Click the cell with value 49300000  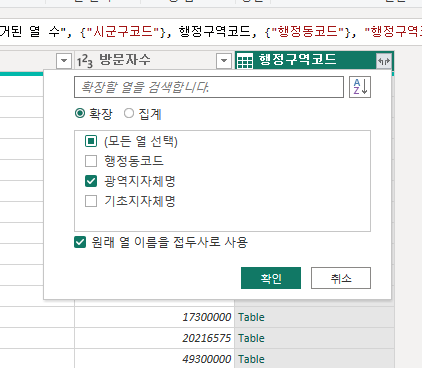pyautogui.click(x=155, y=359)
